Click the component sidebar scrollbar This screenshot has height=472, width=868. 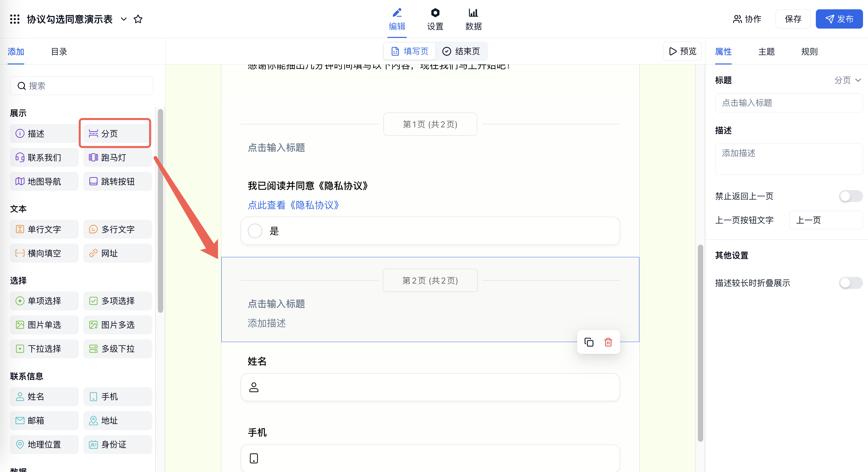(161, 211)
